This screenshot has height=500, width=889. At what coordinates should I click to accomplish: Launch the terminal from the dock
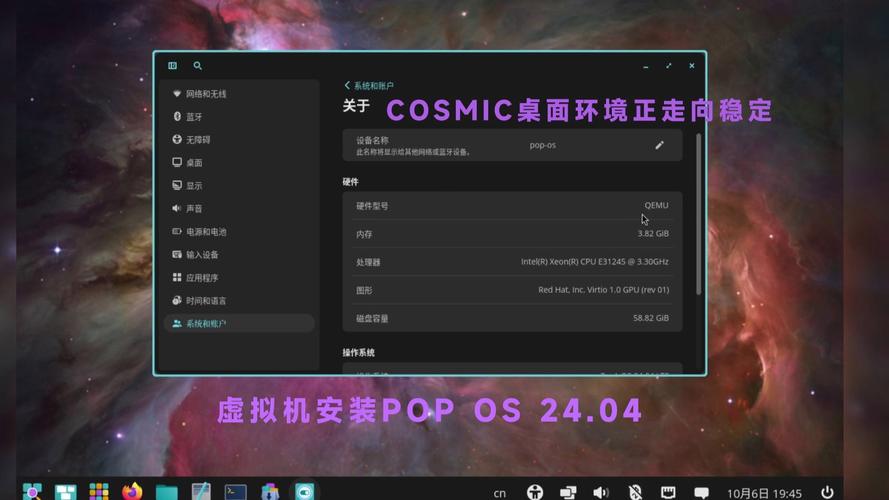[235, 491]
